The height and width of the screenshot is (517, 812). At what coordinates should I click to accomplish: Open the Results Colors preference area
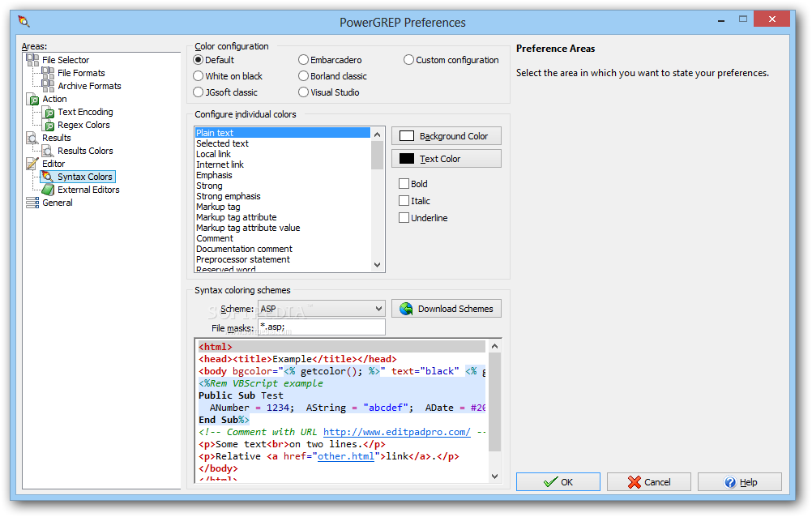coord(85,151)
